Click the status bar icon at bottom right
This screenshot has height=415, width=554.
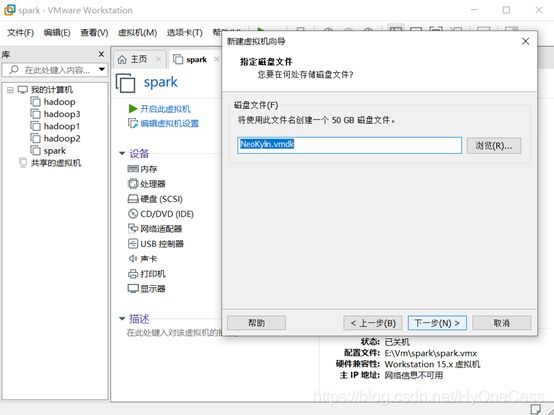(536, 409)
